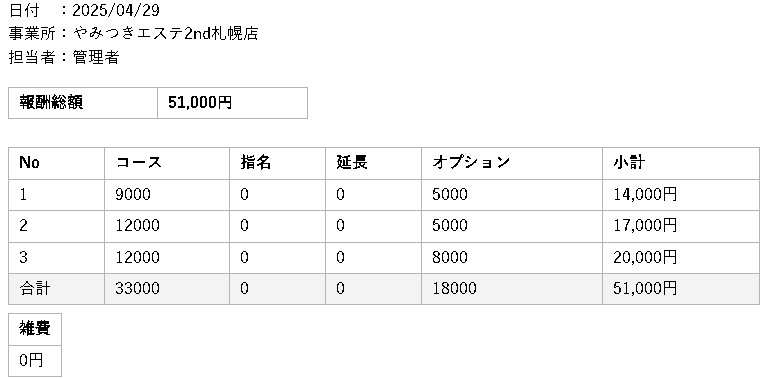Image resolution: width=773 pixels, height=378 pixels.
Task: Click the 報酬総額 label cell
Action: point(83,103)
